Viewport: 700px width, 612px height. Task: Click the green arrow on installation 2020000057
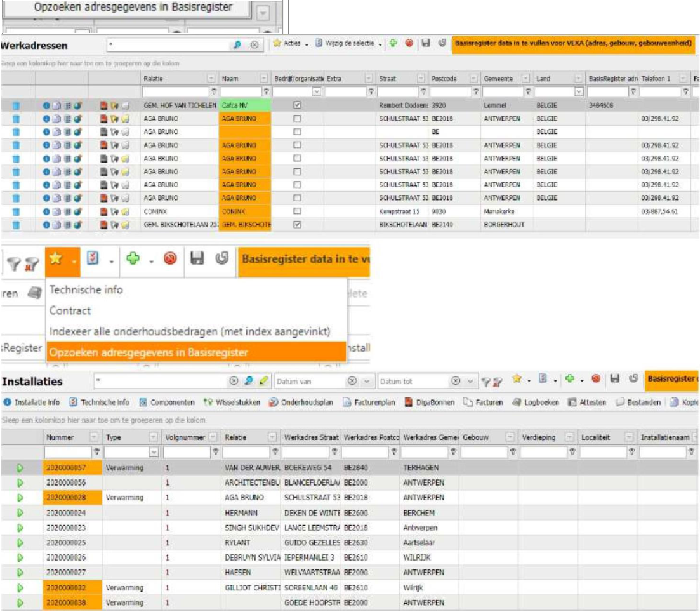pos(20,468)
